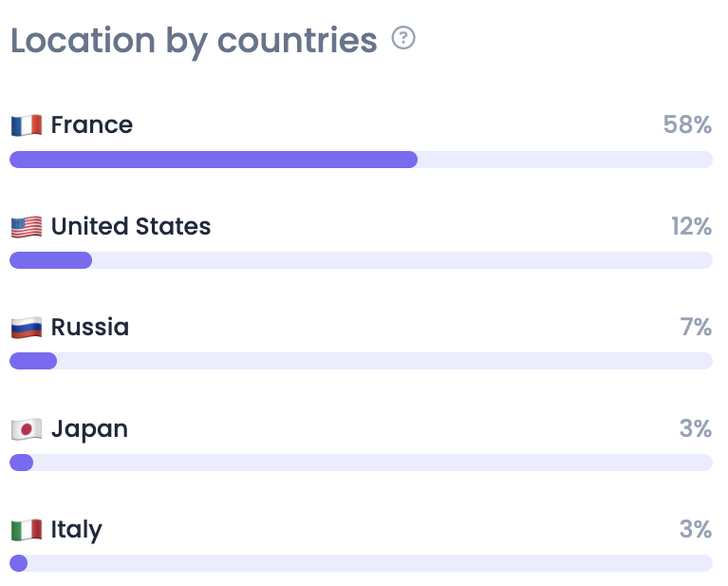728x586 pixels.
Task: Click the France flag icon
Action: coord(27,125)
